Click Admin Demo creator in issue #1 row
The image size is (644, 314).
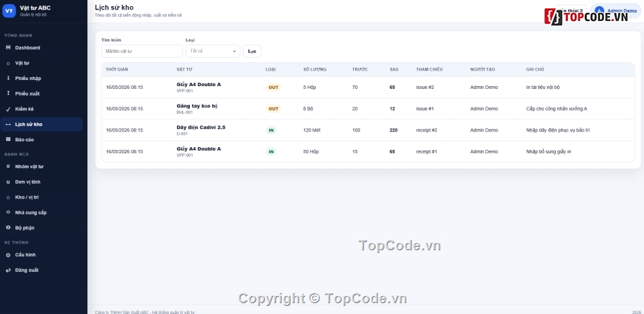point(484,109)
